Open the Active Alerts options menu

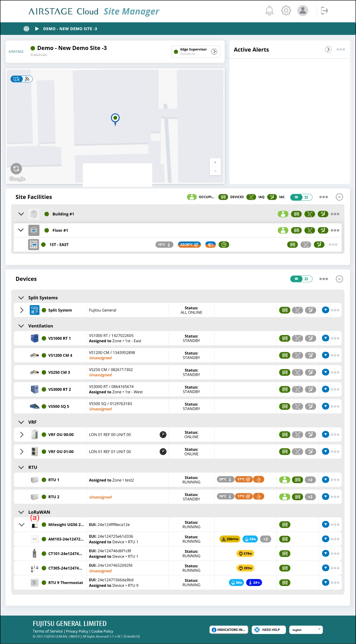[x=340, y=50]
